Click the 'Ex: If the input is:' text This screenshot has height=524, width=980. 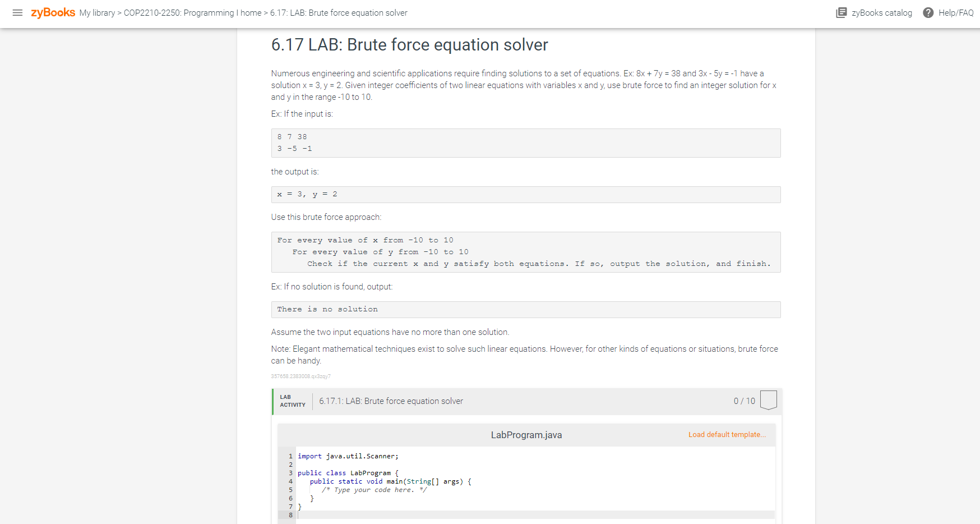[302, 114]
